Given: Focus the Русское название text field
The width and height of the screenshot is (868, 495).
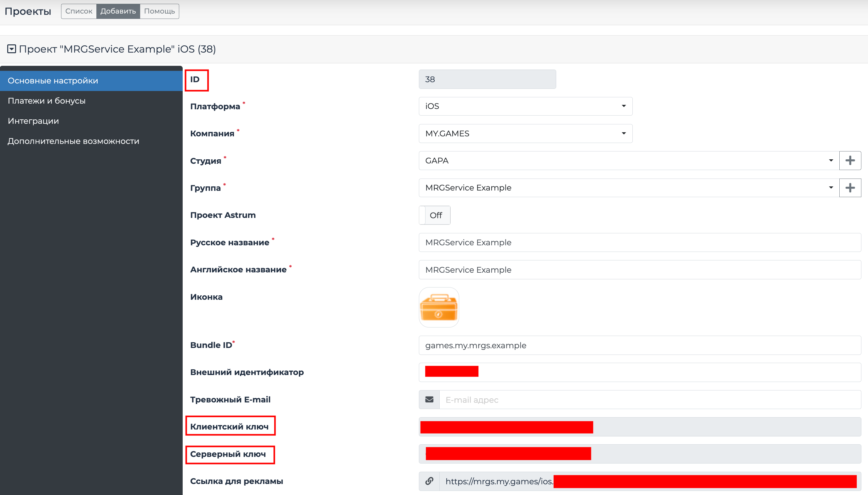Looking at the screenshot, I should tap(639, 242).
